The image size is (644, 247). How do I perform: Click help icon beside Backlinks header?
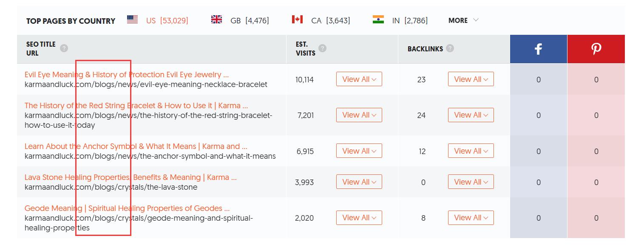450,48
